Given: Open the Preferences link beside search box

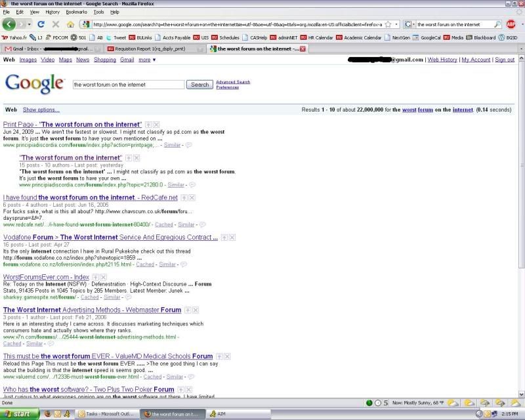Looking at the screenshot, I should pos(227,87).
